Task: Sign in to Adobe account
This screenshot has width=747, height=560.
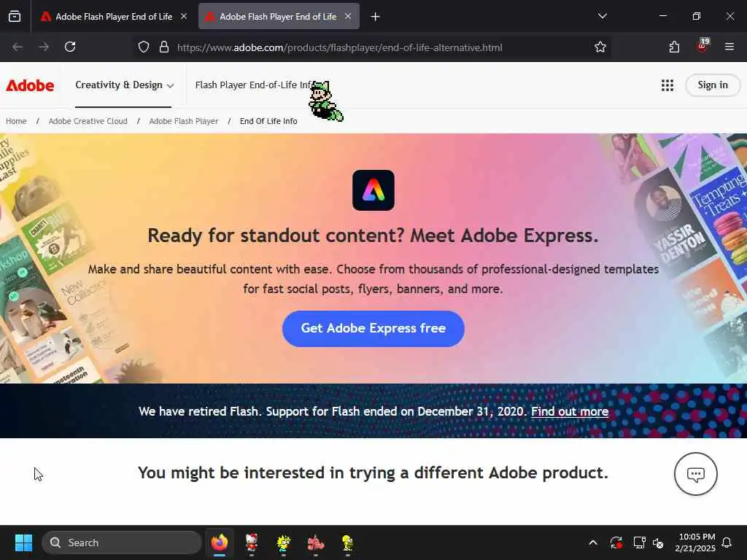Action: coord(713,85)
